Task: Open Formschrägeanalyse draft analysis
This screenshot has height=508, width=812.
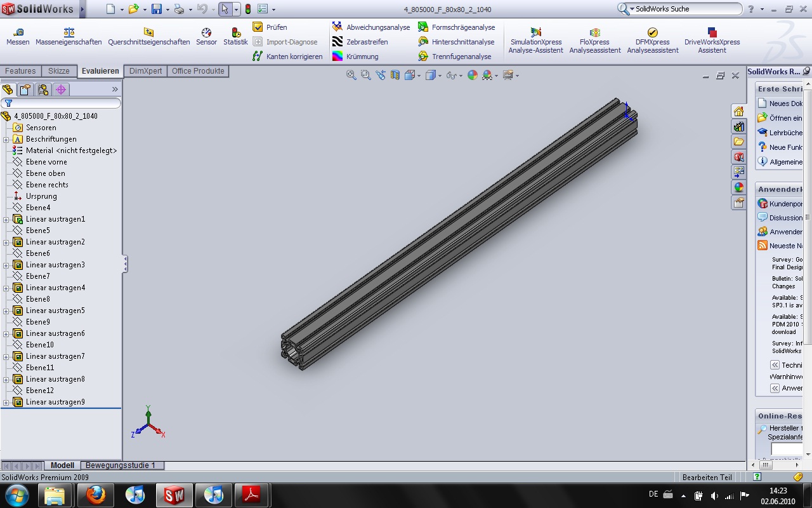Action: (x=456, y=27)
